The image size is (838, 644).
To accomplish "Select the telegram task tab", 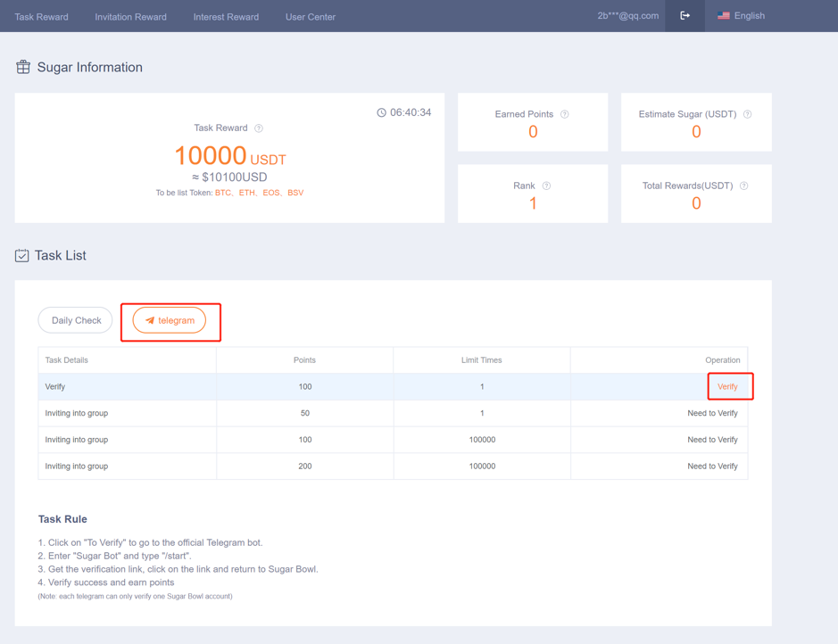I will (x=170, y=320).
